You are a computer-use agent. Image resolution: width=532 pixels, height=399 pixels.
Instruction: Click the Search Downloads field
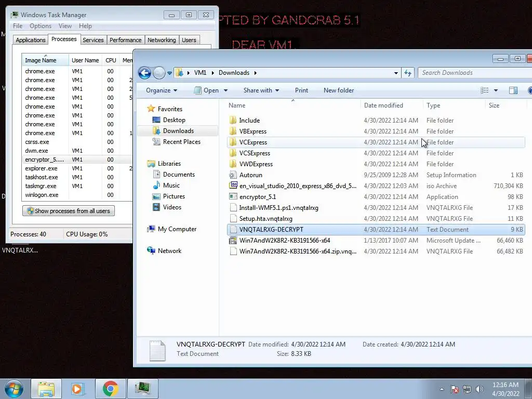(475, 73)
